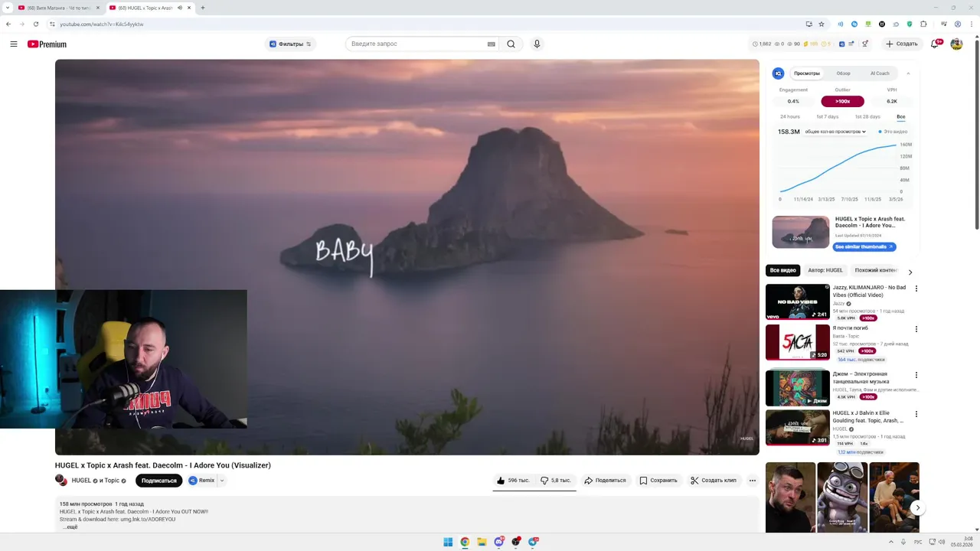Show next Shorts with the arrow
Viewport: 980px width, 551px height.
point(917,507)
